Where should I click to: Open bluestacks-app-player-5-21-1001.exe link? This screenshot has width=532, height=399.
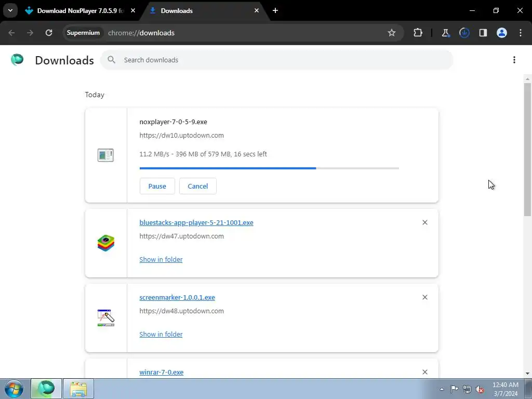coord(196,222)
